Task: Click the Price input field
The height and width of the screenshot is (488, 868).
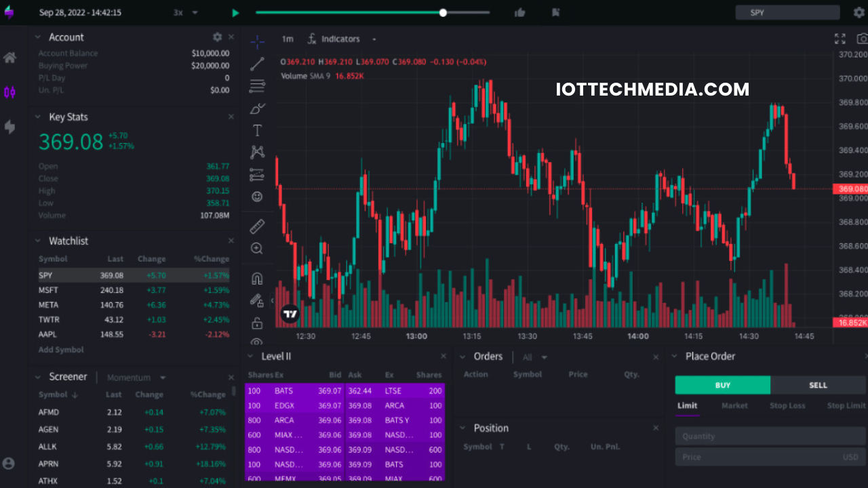Action: (771, 457)
